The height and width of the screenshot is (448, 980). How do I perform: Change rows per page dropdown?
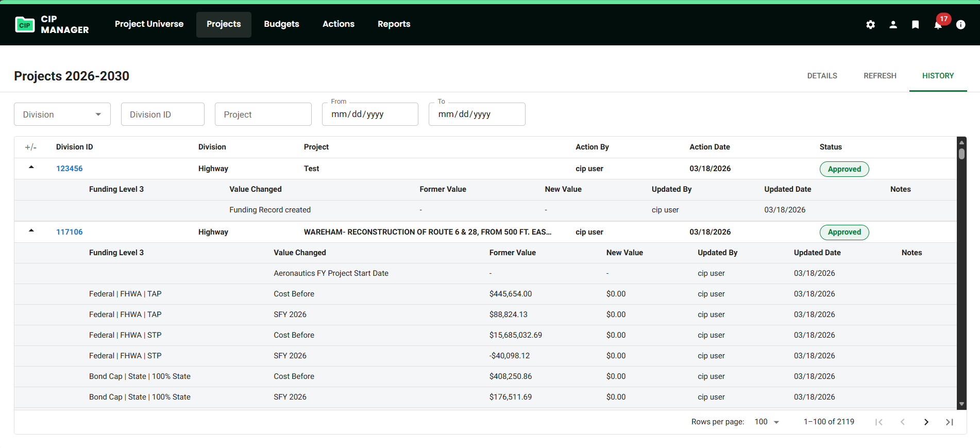tap(767, 422)
